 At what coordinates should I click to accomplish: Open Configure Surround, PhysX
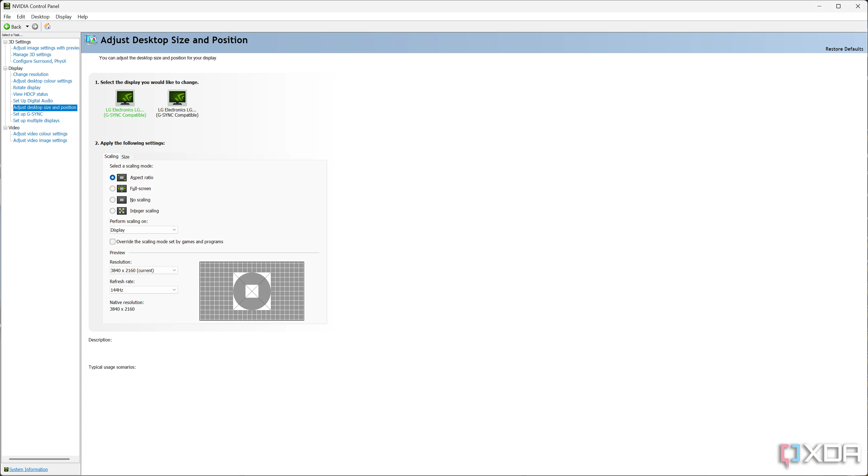[x=39, y=61]
